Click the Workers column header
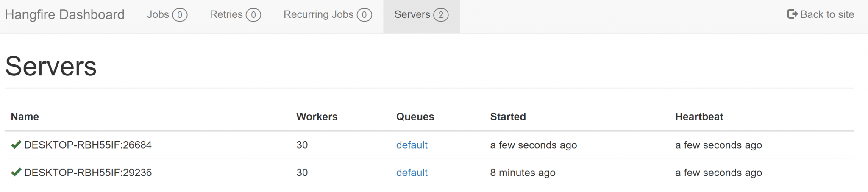 [x=317, y=117]
